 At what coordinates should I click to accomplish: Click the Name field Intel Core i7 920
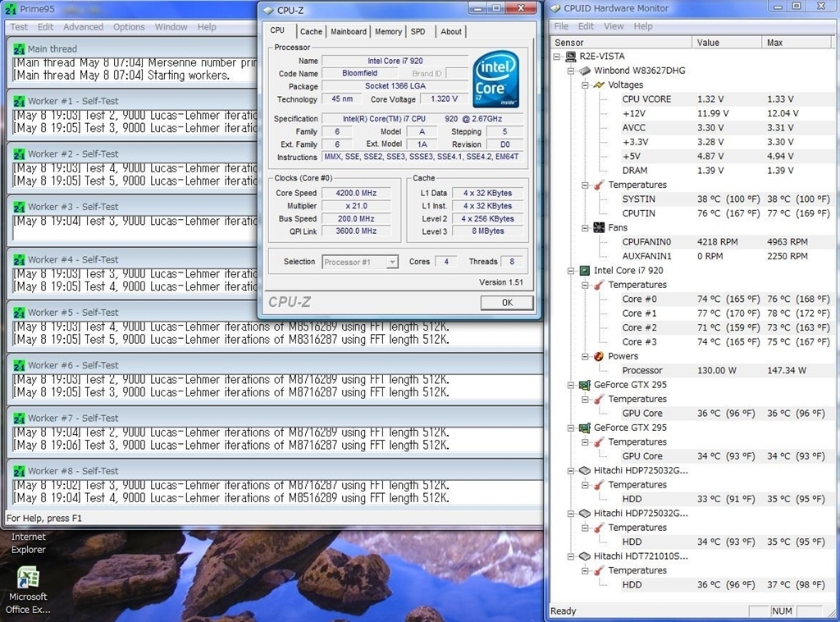click(x=395, y=61)
